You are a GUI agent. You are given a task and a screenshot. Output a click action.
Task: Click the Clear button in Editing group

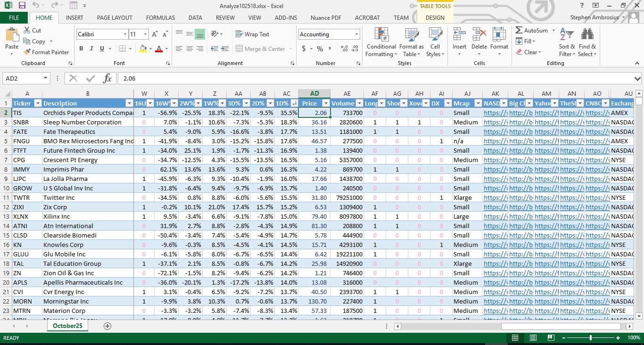pyautogui.click(x=529, y=52)
